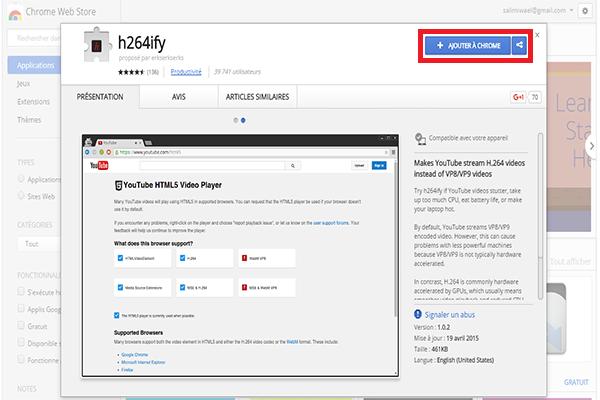Screen dimensions: 600x400
Task: Click the extension screenshot preview
Action: 240,255
